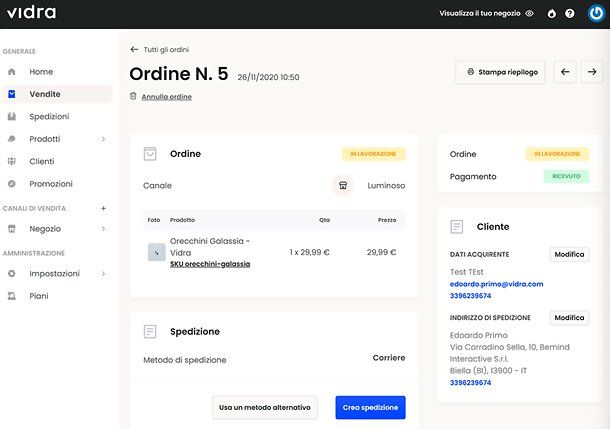Open Spedizioni in the sidebar
The height and width of the screenshot is (429, 610).
pyautogui.click(x=49, y=117)
